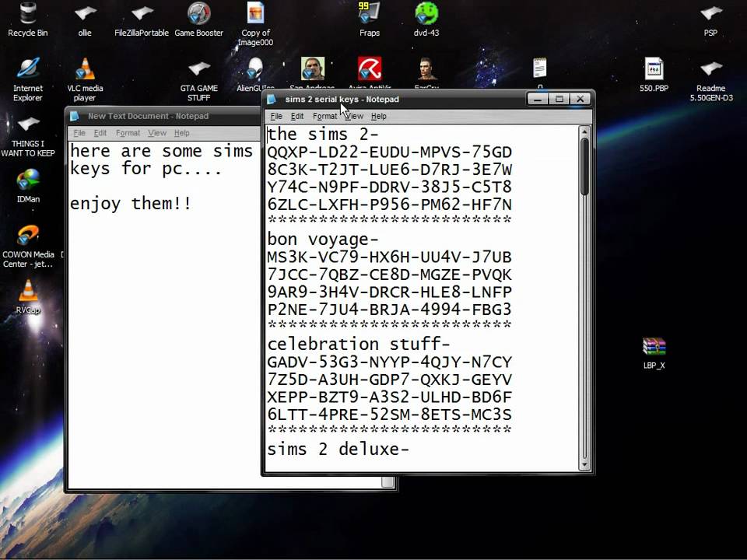Image resolution: width=747 pixels, height=560 pixels.
Task: Click "enjoy them!!" text in New Text Document
Action: click(x=131, y=204)
